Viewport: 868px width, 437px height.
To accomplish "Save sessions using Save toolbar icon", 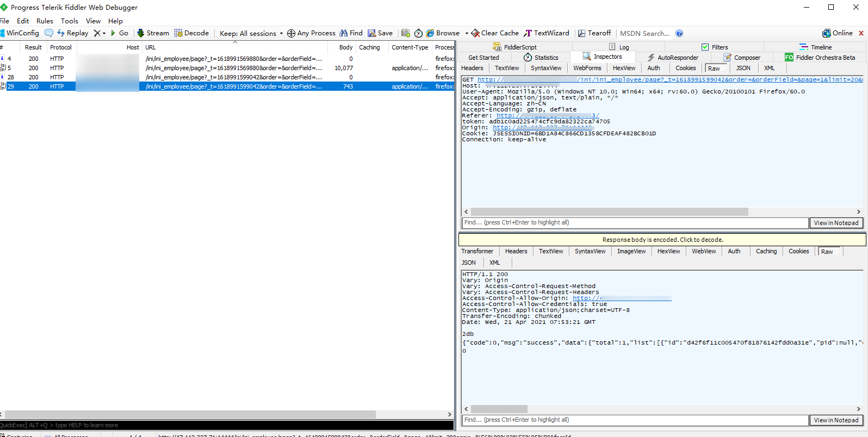I will click(380, 33).
